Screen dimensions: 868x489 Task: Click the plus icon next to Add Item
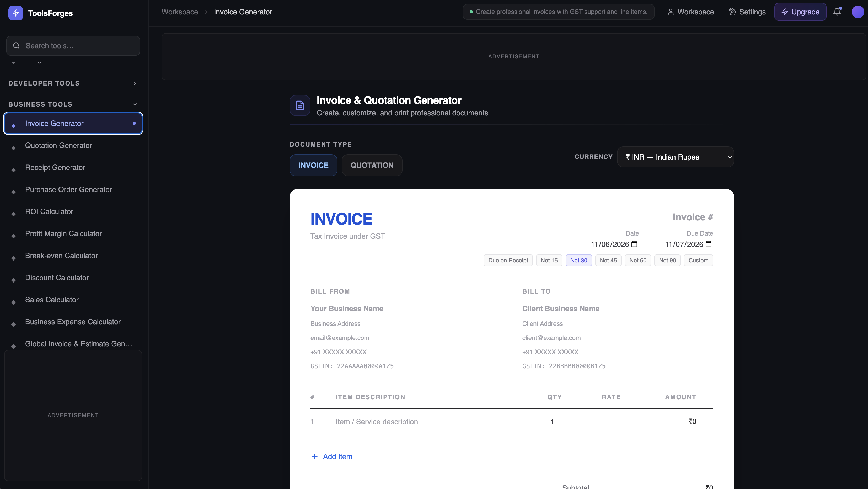point(314,456)
